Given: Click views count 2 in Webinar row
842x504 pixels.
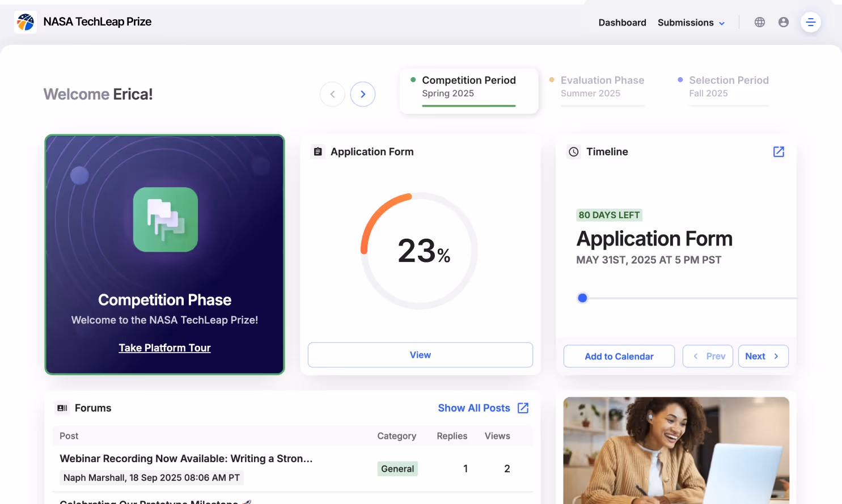Looking at the screenshot, I should click(x=507, y=469).
